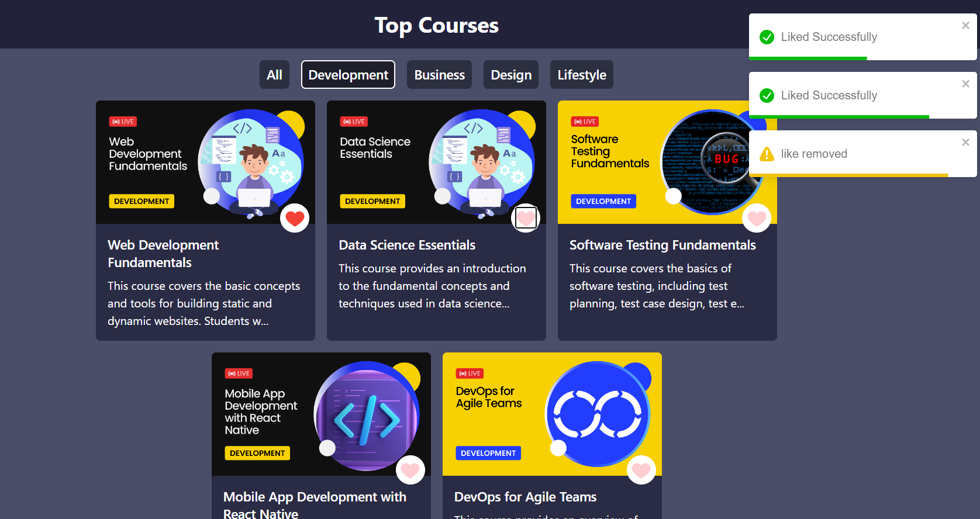Open DevOps for Agile Teams thumbnail image
Viewport: 980px width, 519px height.
[552, 414]
